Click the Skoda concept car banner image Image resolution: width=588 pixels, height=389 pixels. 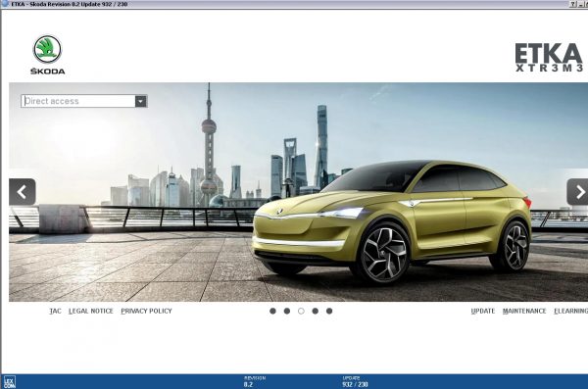pyautogui.click(x=299, y=192)
